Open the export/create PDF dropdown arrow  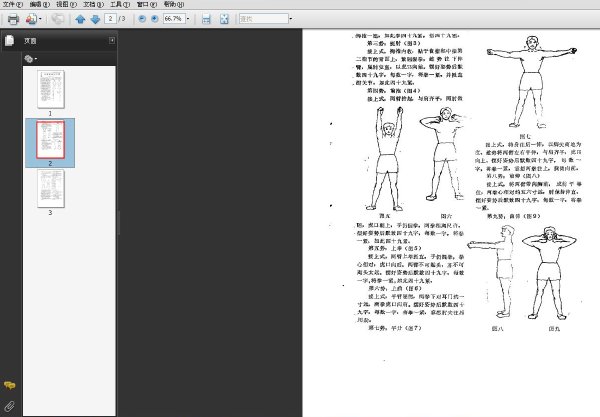(x=40, y=19)
